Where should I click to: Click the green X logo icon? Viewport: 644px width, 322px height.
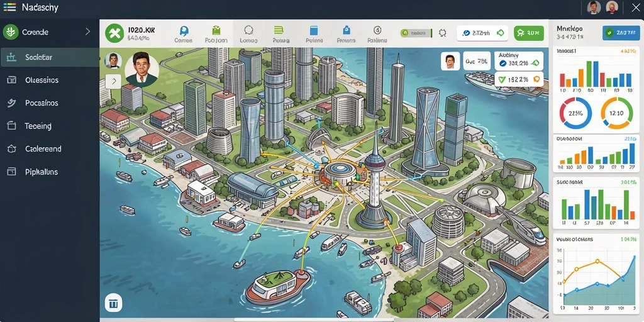pos(114,33)
